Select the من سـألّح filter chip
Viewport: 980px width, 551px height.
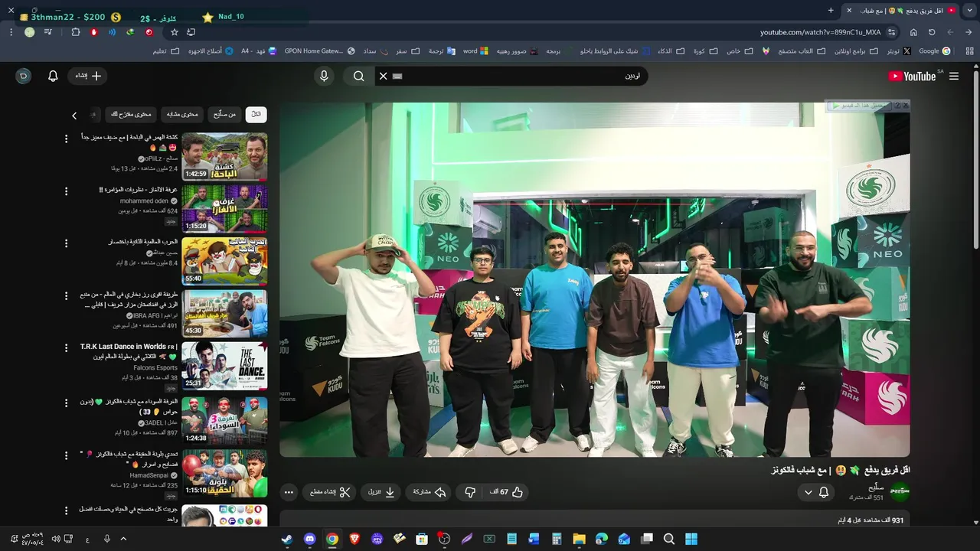224,114
